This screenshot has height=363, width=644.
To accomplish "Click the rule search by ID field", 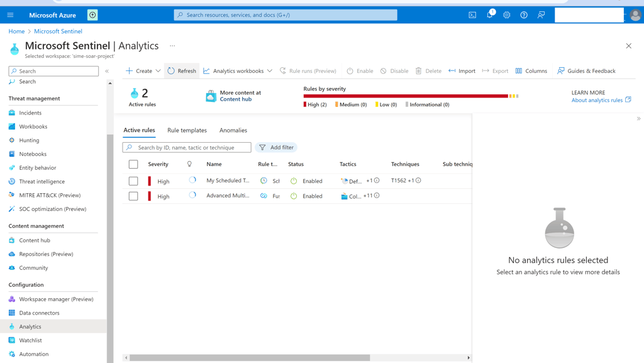I will click(187, 147).
